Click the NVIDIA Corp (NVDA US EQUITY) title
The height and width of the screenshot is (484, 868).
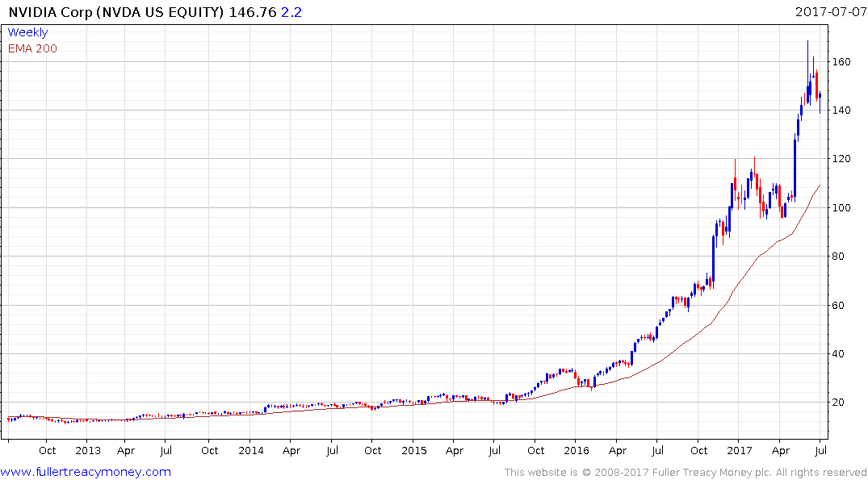click(x=116, y=12)
